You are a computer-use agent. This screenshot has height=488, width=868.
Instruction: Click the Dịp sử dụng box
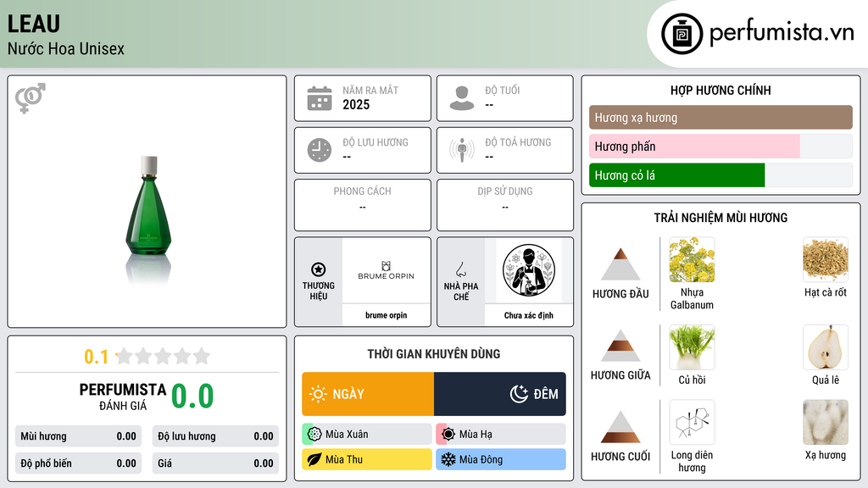505,205
